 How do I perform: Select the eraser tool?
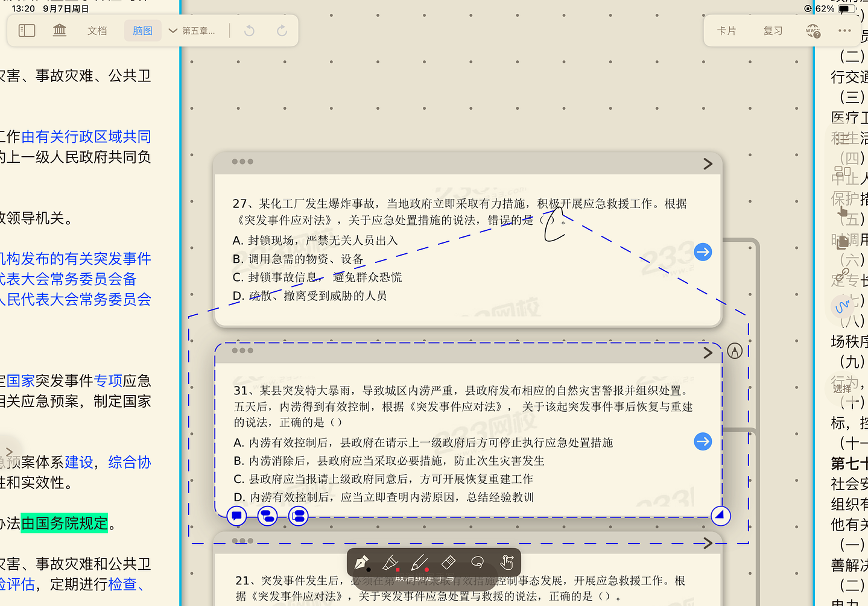coord(448,563)
